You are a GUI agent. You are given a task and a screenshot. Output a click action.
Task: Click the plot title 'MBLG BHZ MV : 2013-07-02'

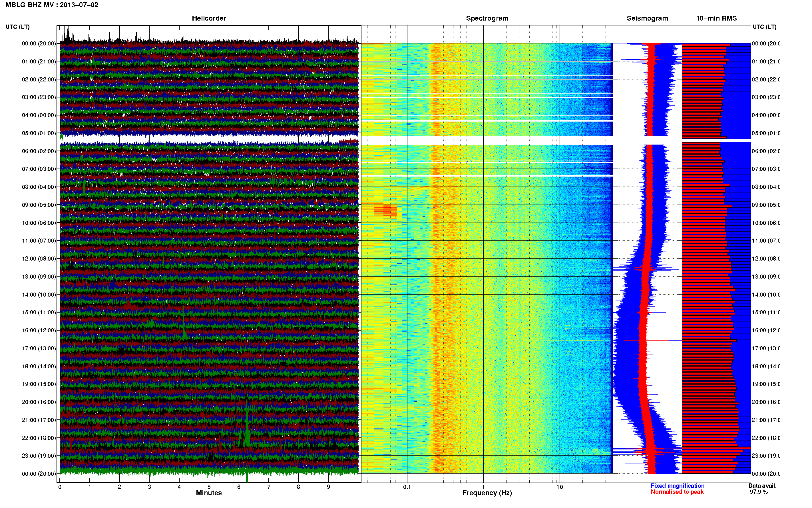(52, 5)
